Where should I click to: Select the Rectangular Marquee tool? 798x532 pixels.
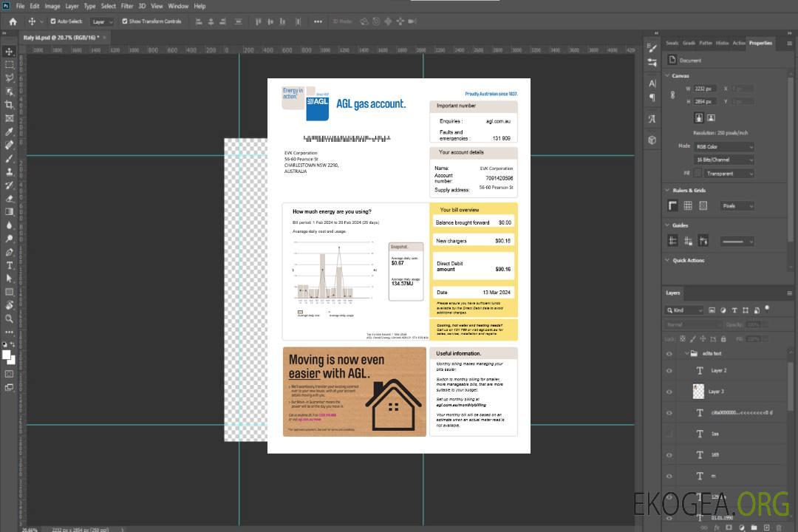[x=10, y=64]
